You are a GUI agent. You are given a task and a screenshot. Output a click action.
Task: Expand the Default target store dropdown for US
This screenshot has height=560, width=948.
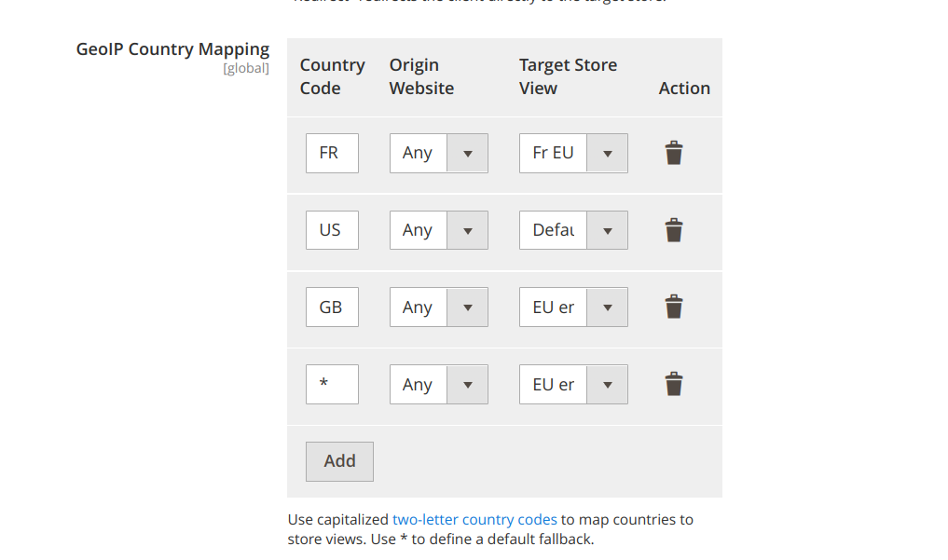pyautogui.click(x=572, y=230)
